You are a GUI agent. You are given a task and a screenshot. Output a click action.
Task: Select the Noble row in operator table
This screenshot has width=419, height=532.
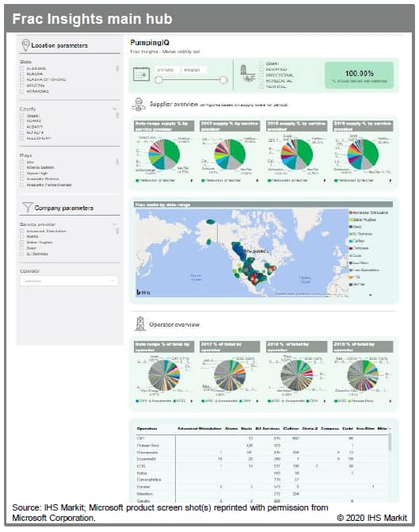(263, 473)
